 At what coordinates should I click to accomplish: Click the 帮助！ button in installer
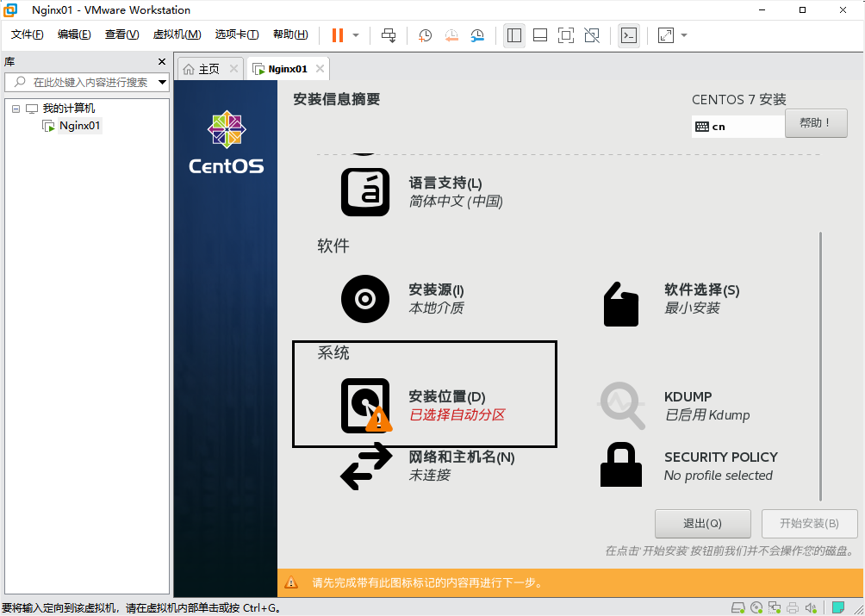pyautogui.click(x=816, y=123)
